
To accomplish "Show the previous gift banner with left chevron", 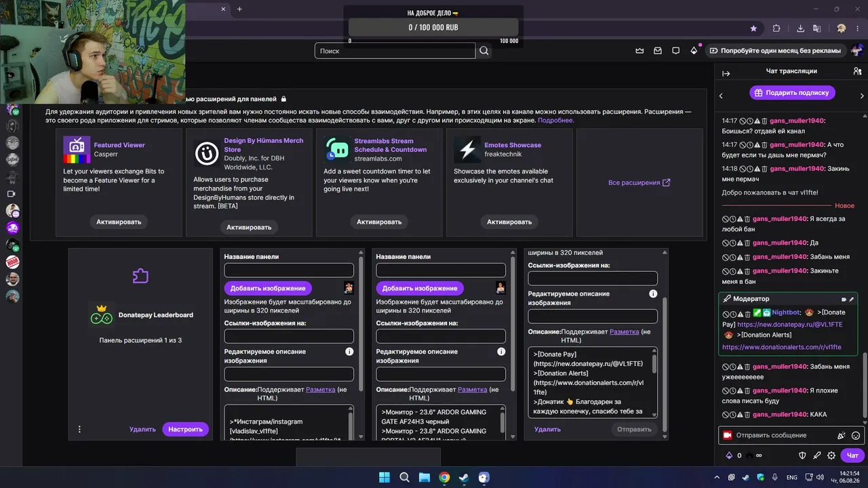I will click(721, 96).
